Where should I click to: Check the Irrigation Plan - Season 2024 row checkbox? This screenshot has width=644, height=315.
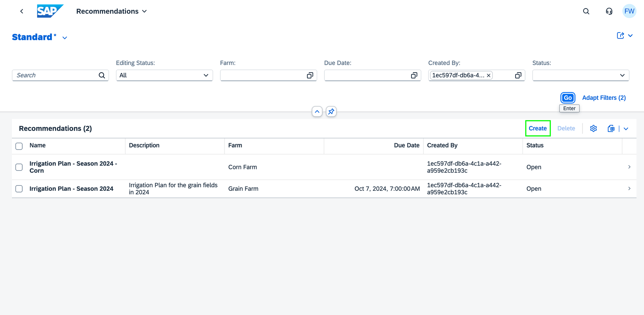pyautogui.click(x=19, y=189)
